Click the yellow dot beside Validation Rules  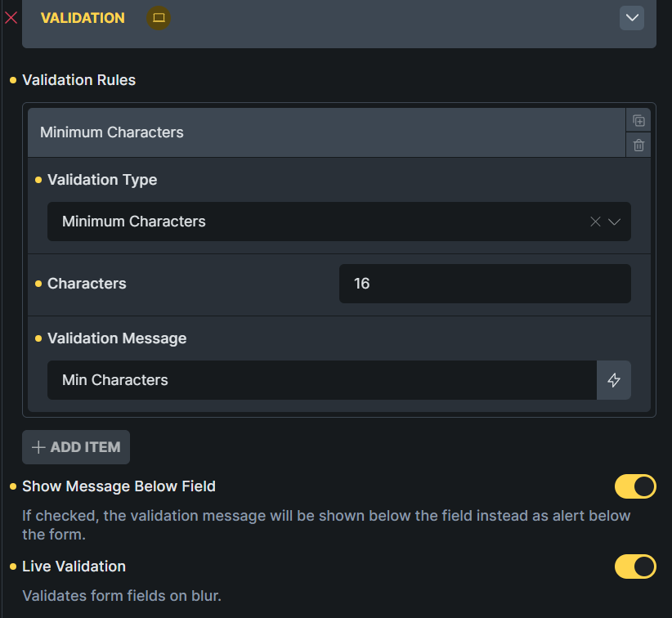[13, 80]
